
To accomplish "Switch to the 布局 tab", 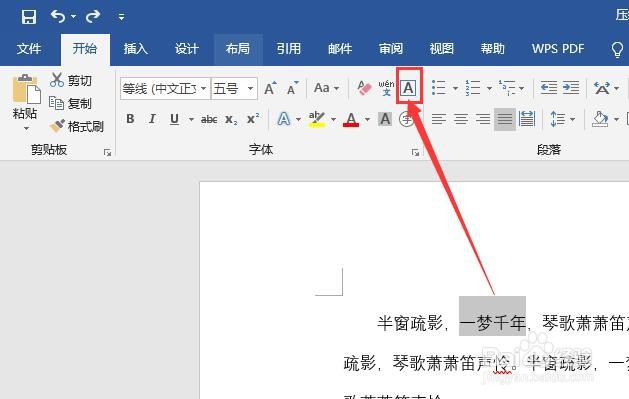I will (238, 49).
